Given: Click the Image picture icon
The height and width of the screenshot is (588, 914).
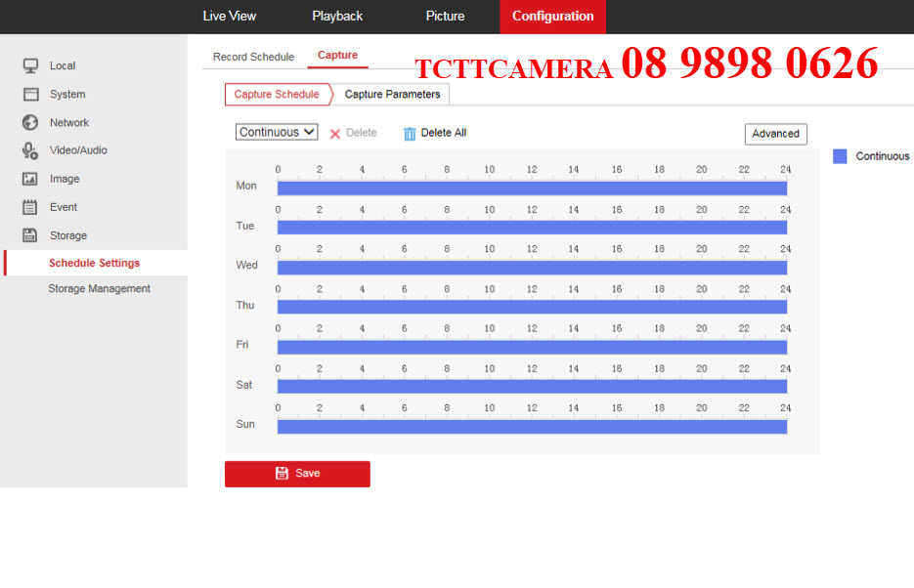Looking at the screenshot, I should point(30,179).
